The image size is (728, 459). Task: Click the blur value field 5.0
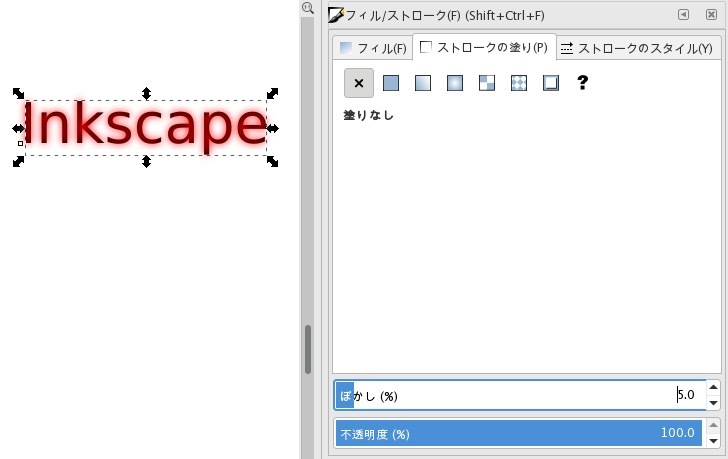point(686,395)
